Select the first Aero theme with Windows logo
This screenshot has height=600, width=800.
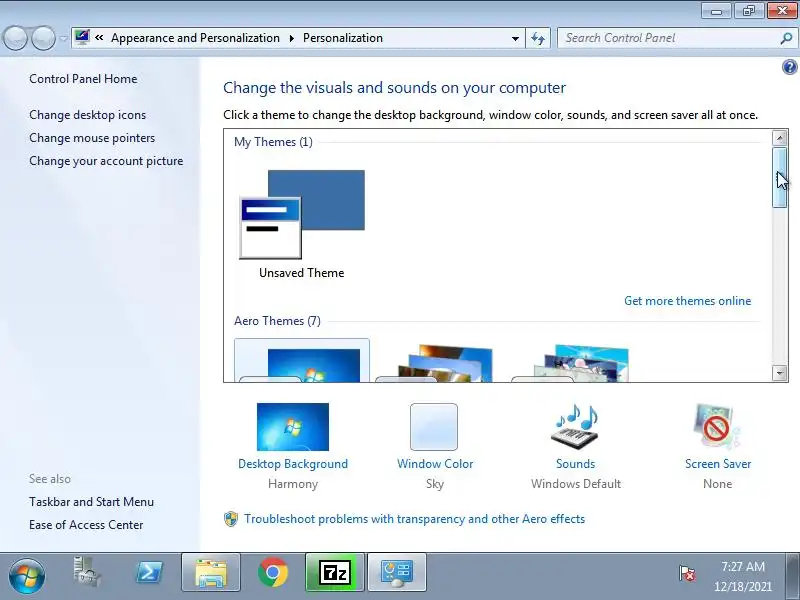(302, 360)
